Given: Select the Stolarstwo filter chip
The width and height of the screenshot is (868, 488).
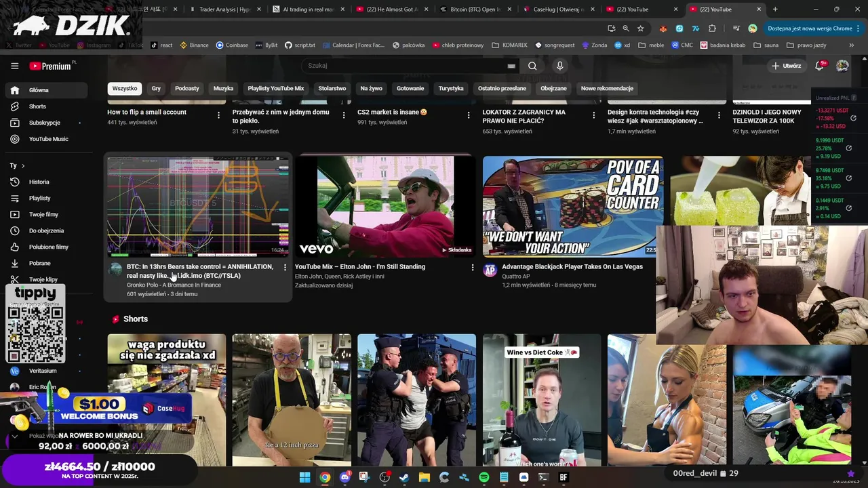Looking at the screenshot, I should click(332, 88).
